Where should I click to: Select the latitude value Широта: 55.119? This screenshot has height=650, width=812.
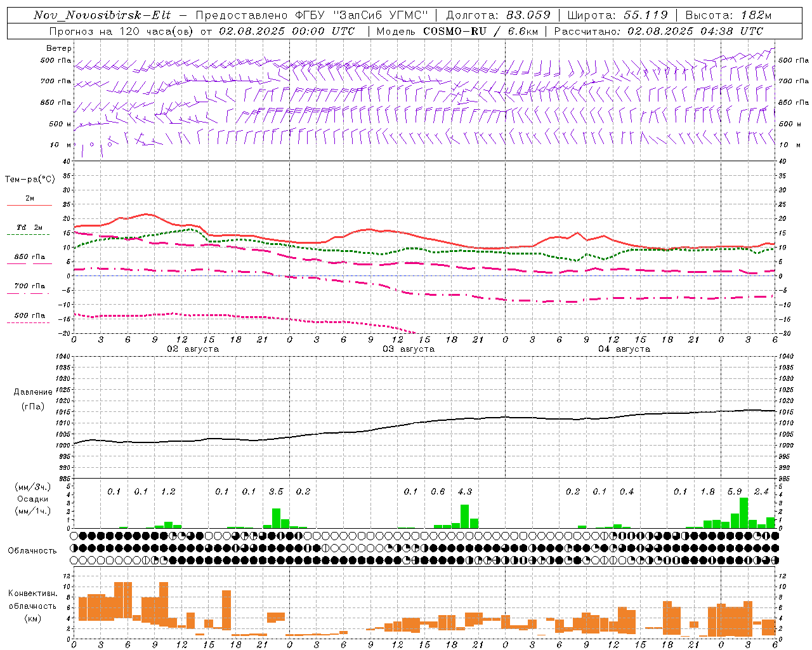(617, 15)
